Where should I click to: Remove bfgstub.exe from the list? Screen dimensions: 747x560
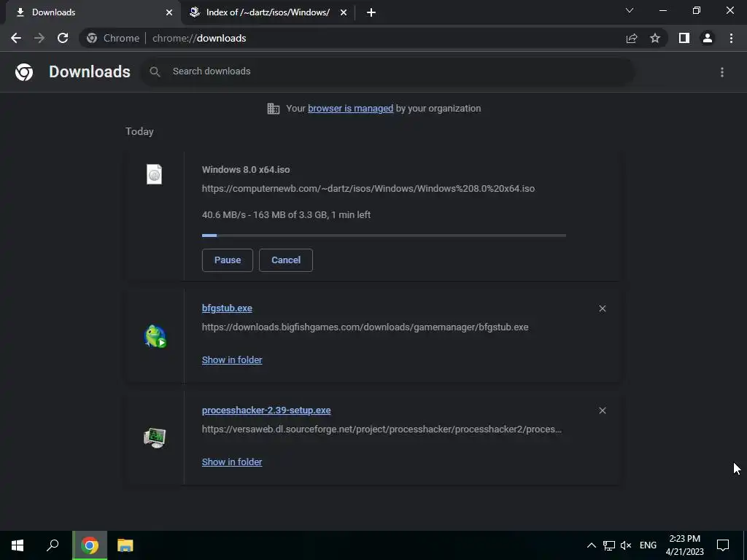pos(602,308)
